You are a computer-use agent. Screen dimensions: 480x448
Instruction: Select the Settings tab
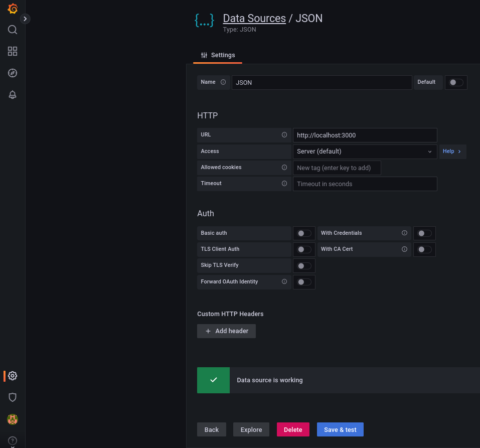click(218, 55)
